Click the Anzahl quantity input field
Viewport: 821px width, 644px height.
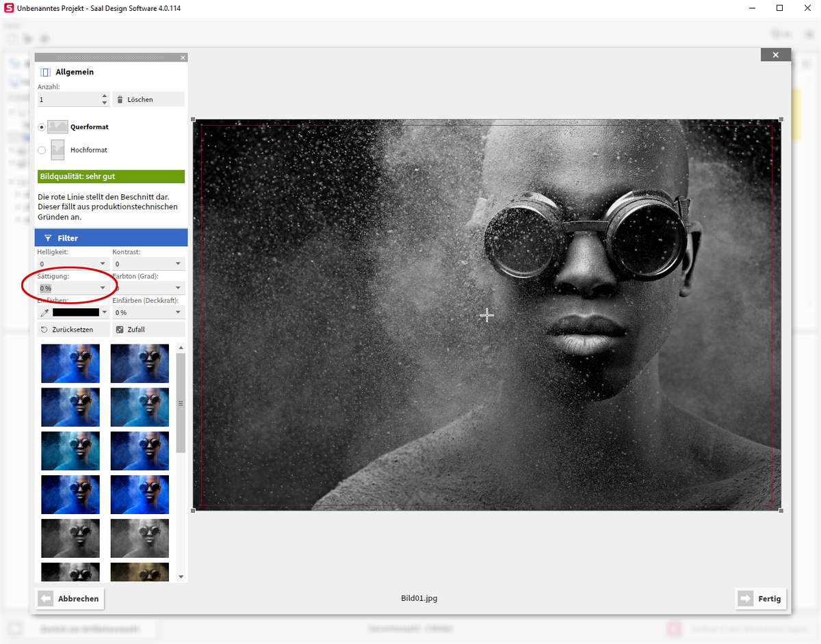pos(68,99)
